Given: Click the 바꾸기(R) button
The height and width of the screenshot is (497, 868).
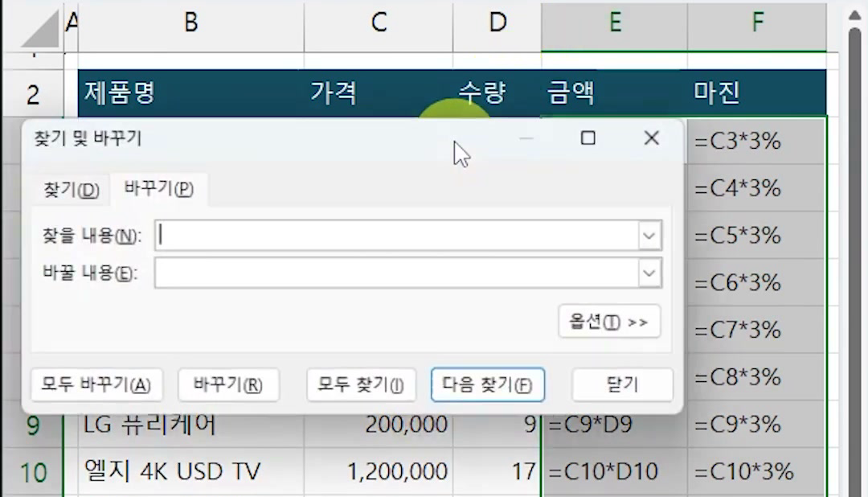Looking at the screenshot, I should point(228,384).
